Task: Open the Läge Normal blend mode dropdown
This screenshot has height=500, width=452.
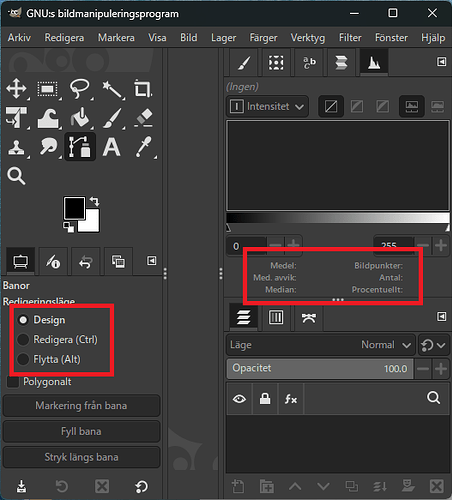Action: tap(321, 345)
